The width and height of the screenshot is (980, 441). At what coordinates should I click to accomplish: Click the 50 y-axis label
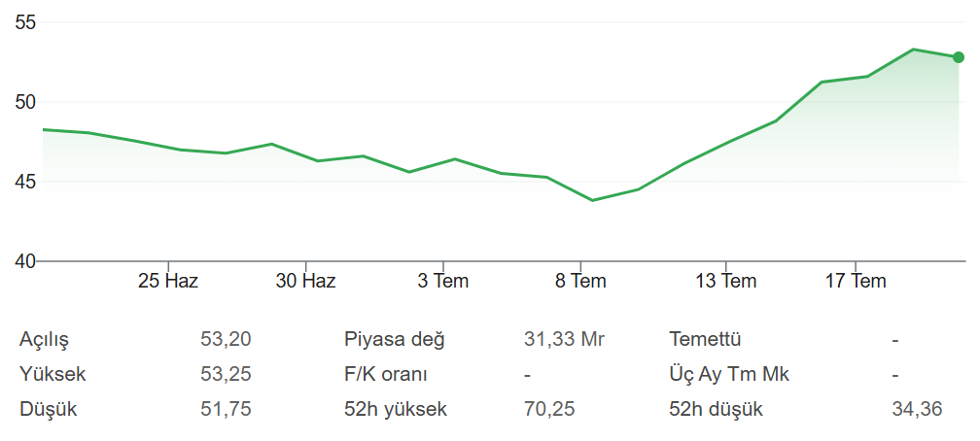(25, 102)
